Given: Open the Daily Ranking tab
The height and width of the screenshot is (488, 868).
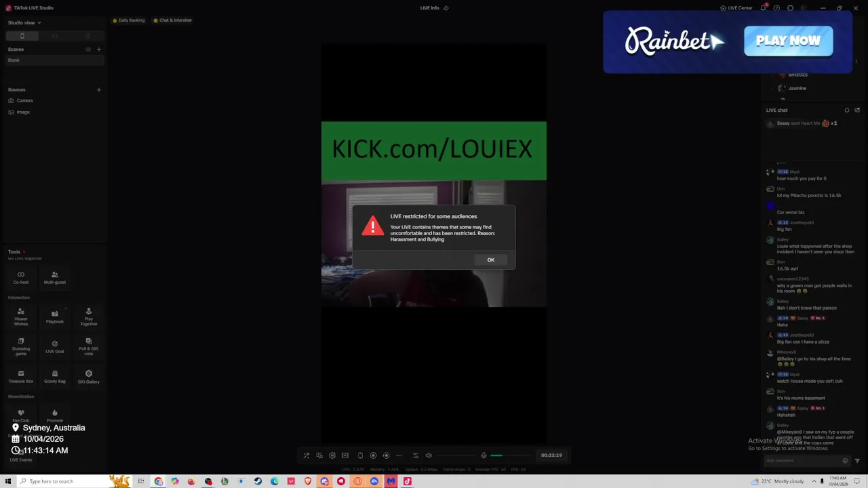Looking at the screenshot, I should coord(129,20).
